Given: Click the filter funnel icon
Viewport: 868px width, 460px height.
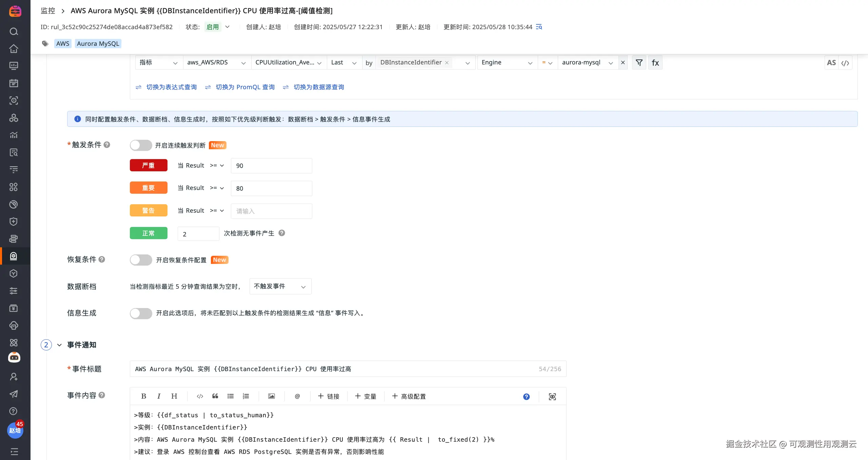Looking at the screenshot, I should pyautogui.click(x=639, y=62).
